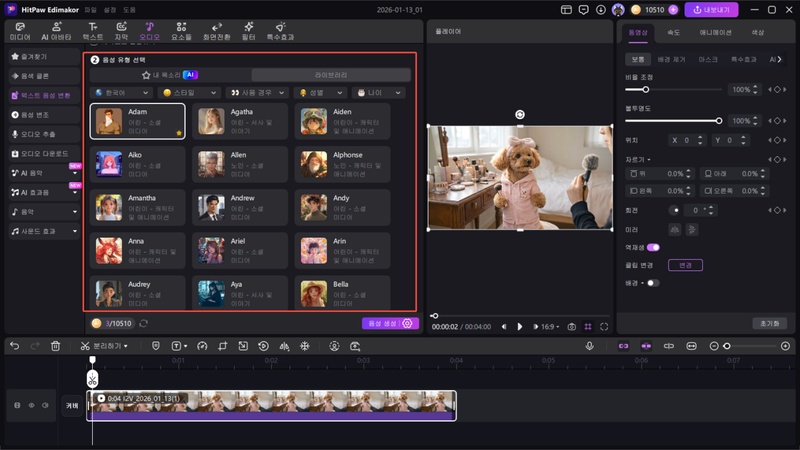Open the 특수효과 special effects tool
The image size is (800, 450).
tap(280, 31)
